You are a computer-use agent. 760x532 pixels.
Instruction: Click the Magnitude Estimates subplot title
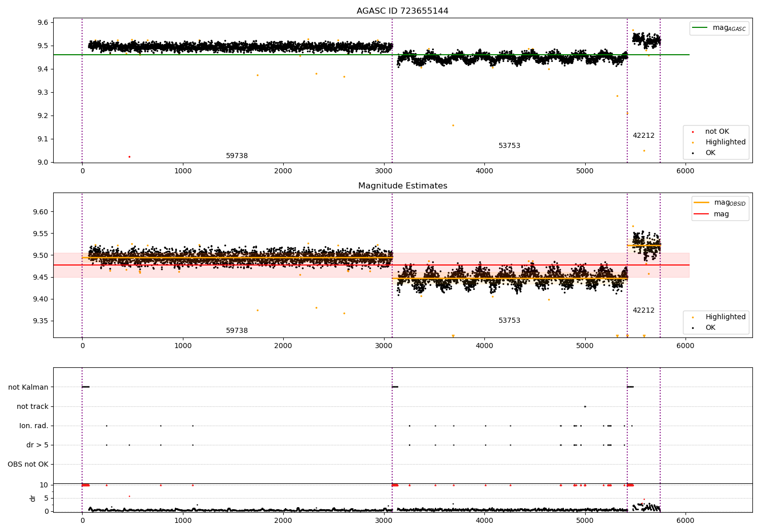pyautogui.click(x=402, y=186)
